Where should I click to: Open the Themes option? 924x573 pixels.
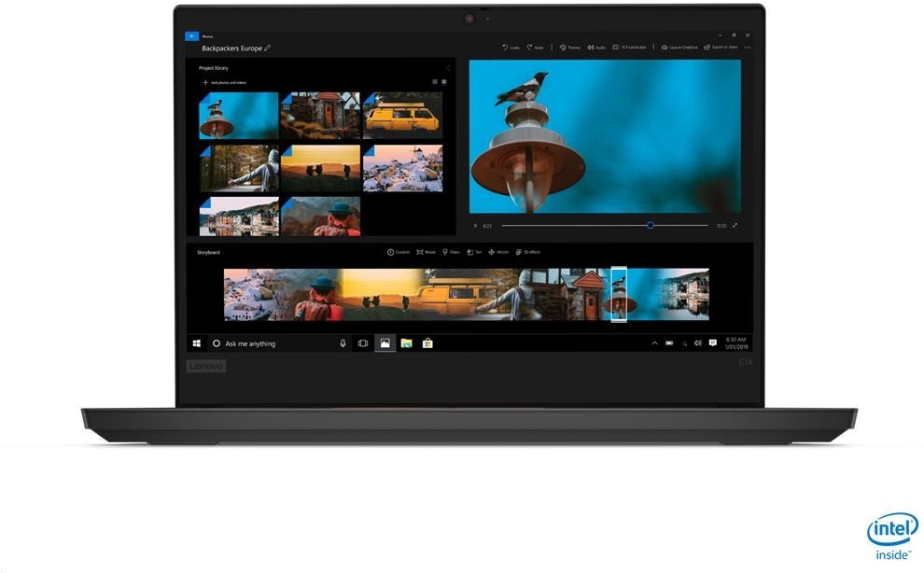click(x=569, y=47)
